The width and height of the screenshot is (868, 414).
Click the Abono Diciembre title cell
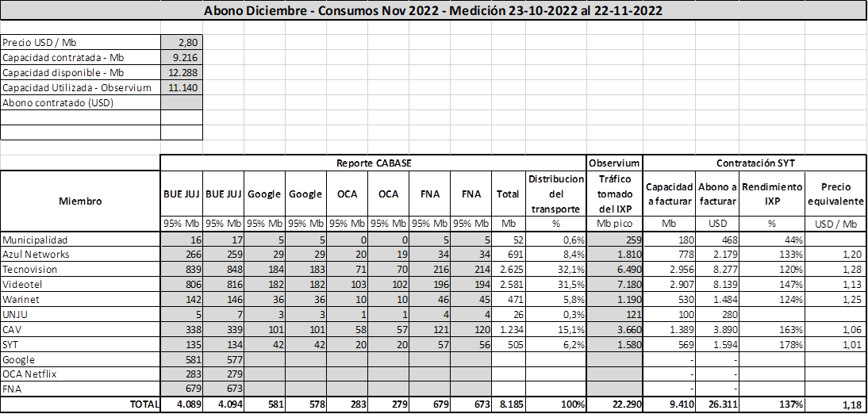(x=433, y=10)
